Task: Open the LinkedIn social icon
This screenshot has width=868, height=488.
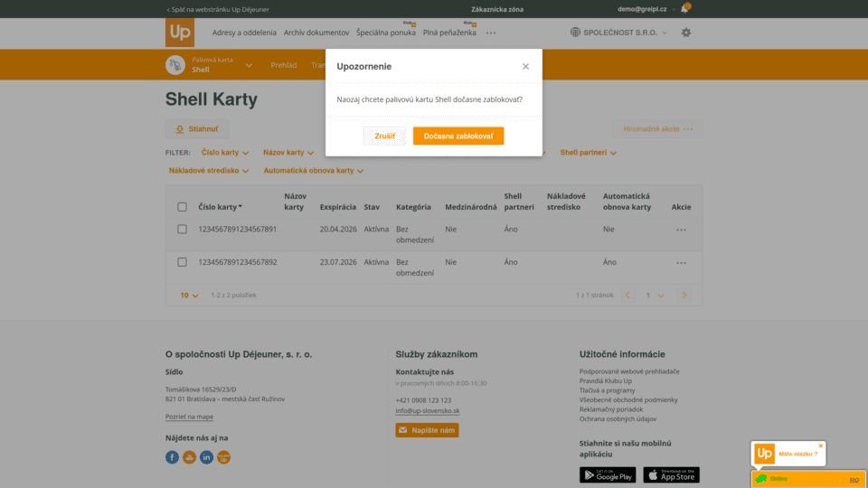Action: point(206,457)
